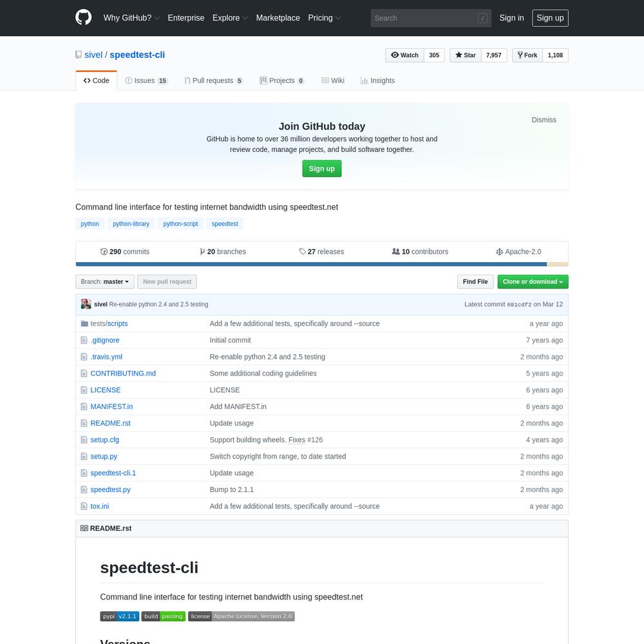Viewport: 644px width, 644px height.
Task: Click the GitHub Octocat logo
Action: click(x=83, y=17)
